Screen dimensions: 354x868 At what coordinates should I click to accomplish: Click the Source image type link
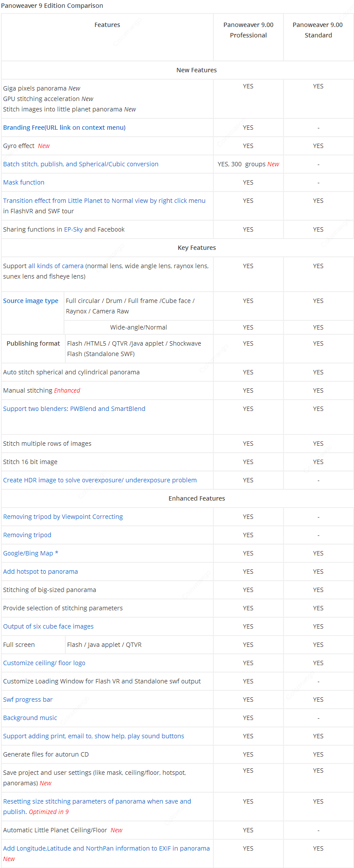click(x=30, y=301)
